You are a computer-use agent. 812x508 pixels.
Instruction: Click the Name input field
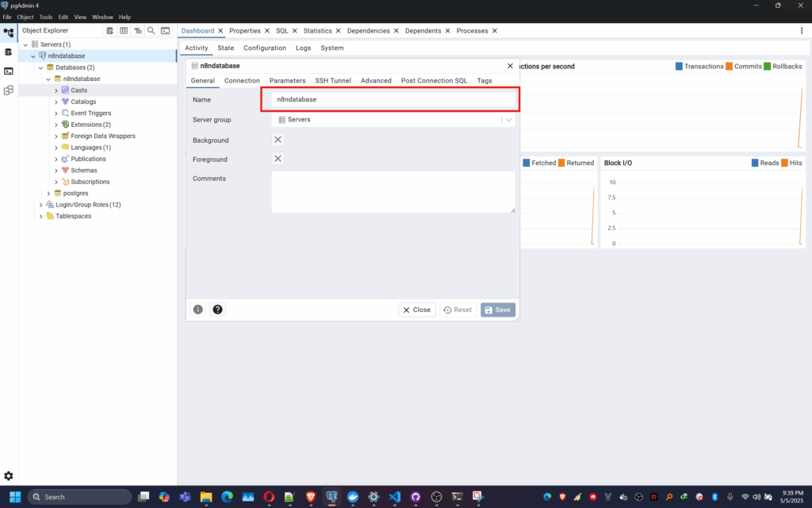[x=393, y=99]
